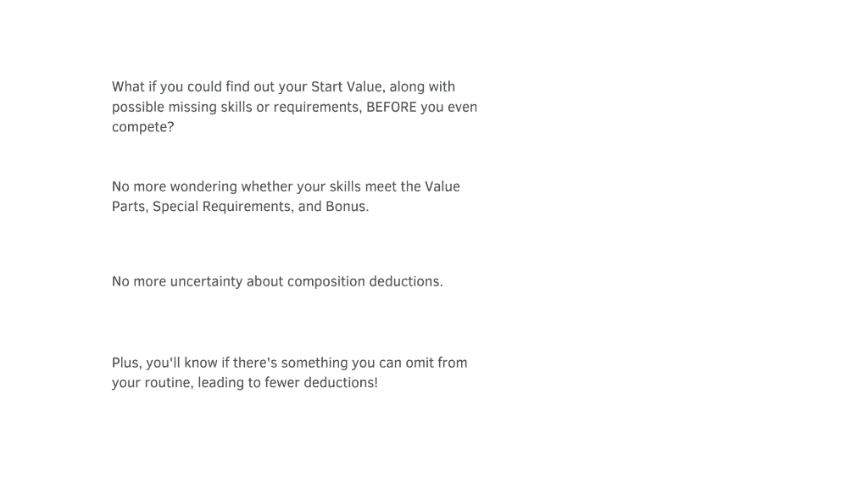Click the word "Parts," in second paragraph

tap(130, 207)
